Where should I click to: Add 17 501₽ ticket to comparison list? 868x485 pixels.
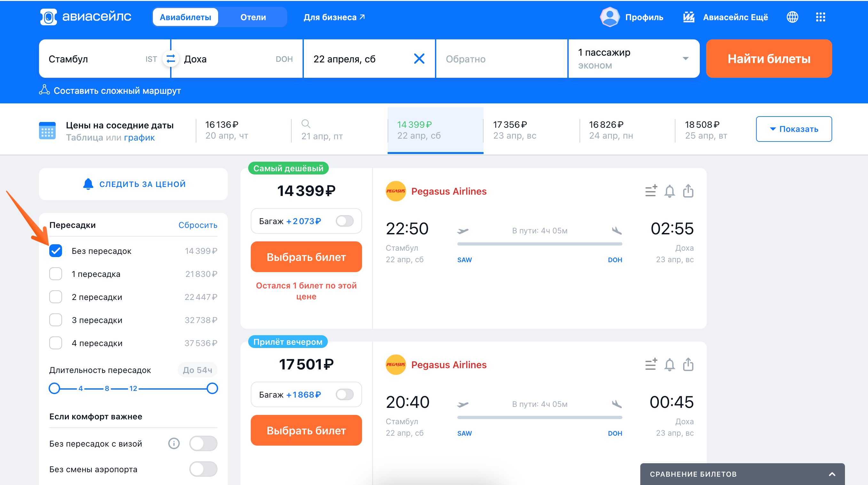(x=651, y=364)
